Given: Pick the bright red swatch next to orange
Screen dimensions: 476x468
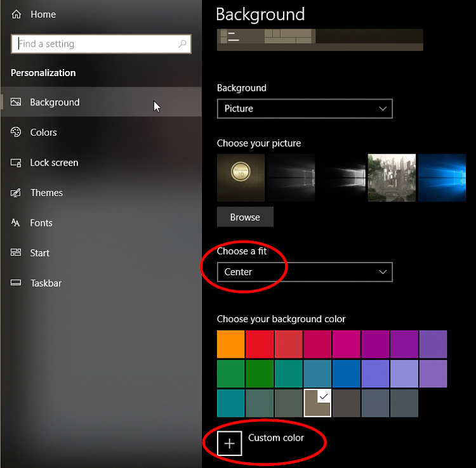Looking at the screenshot, I should pyautogui.click(x=260, y=344).
